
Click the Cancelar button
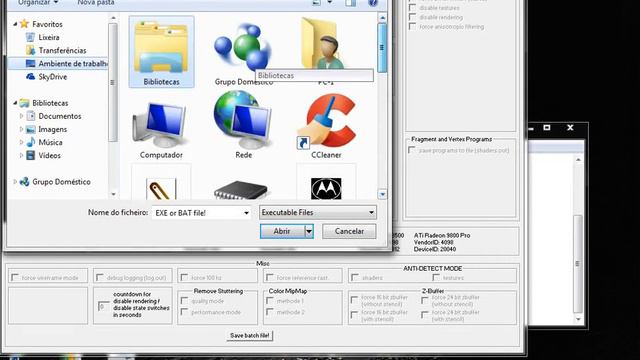click(x=349, y=231)
